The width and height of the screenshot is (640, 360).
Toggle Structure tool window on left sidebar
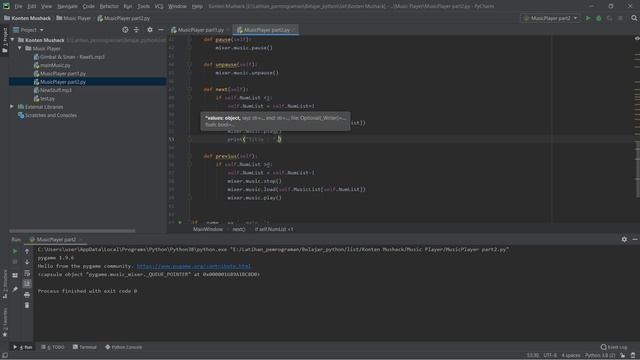4,284
